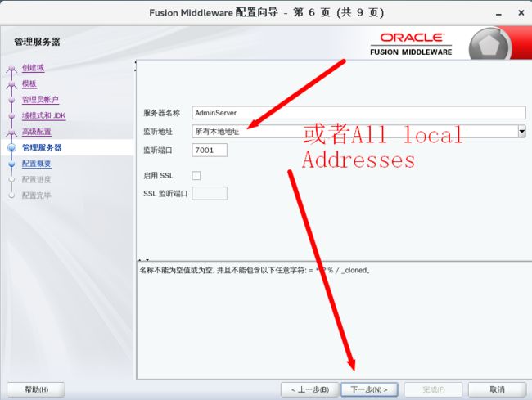Open the 高级配置 step
532x400 pixels.
37,131
